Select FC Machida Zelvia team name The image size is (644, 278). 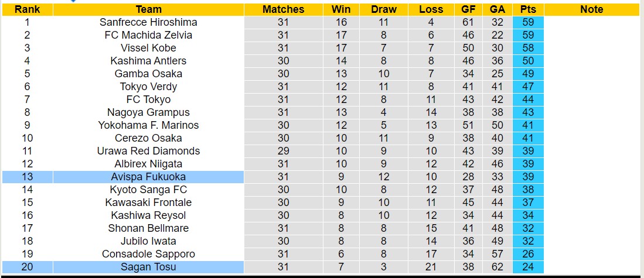pyautogui.click(x=148, y=35)
